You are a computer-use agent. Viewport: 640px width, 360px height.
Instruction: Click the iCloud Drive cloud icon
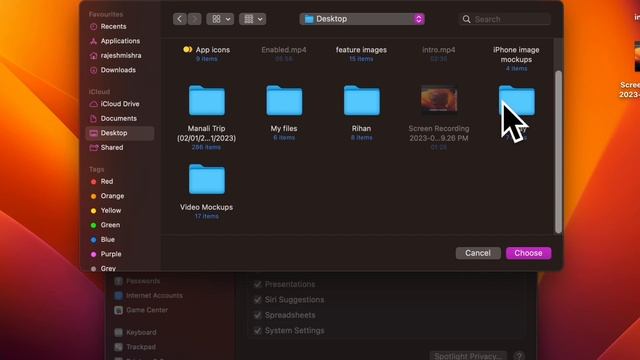pos(93,104)
